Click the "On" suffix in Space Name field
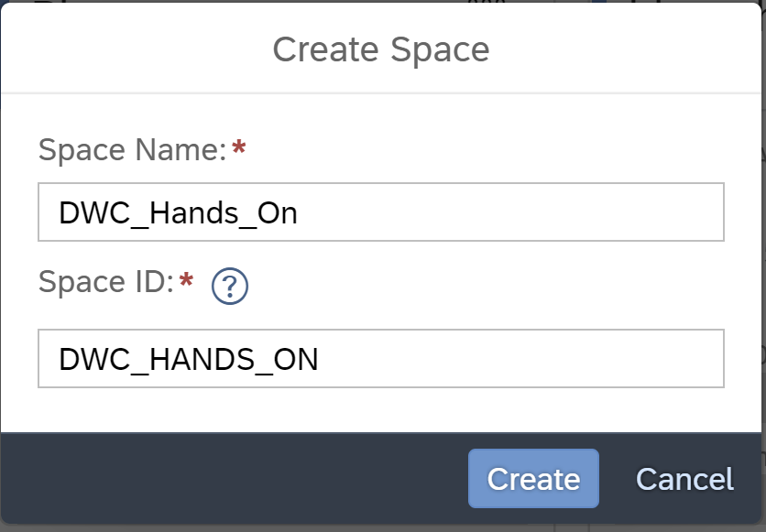Image resolution: width=766 pixels, height=532 pixels. [x=277, y=213]
